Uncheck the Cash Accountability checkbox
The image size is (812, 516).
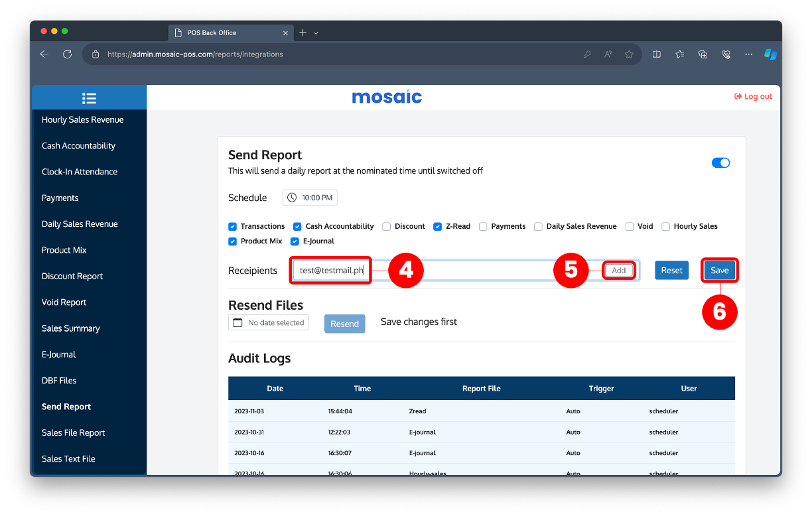pos(297,226)
